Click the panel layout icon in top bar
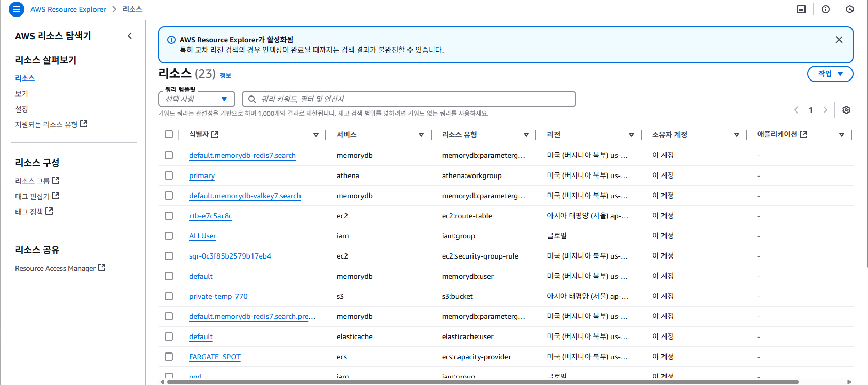 point(801,9)
